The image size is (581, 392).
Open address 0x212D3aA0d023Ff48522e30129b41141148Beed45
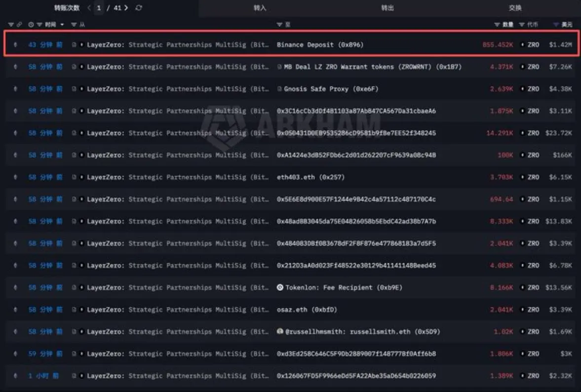356,265
